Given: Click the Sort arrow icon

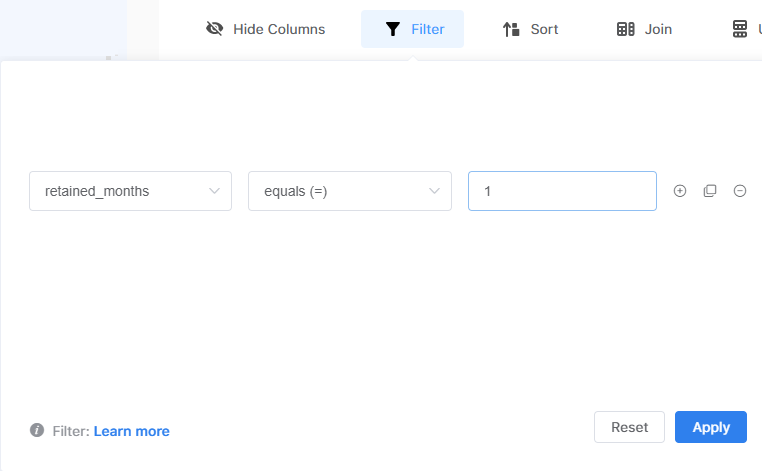Looking at the screenshot, I should [511, 29].
